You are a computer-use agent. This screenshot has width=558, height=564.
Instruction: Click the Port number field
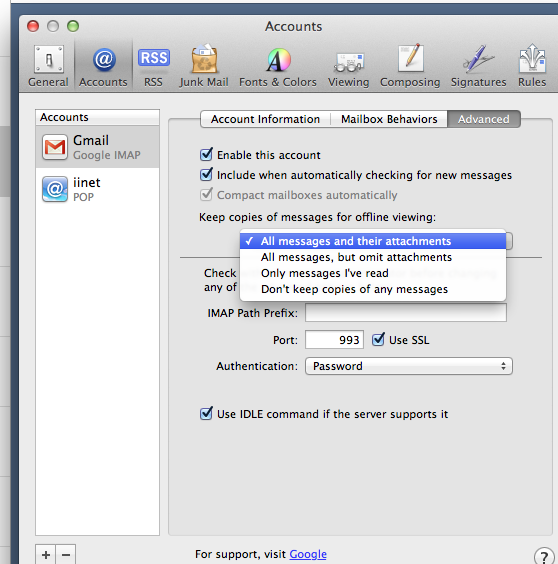(334, 340)
